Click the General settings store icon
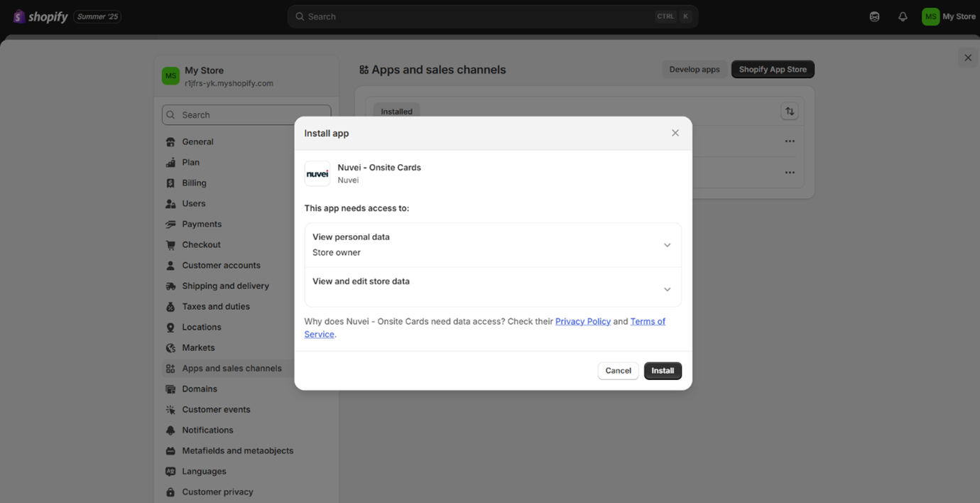The height and width of the screenshot is (503, 980). pyautogui.click(x=170, y=142)
